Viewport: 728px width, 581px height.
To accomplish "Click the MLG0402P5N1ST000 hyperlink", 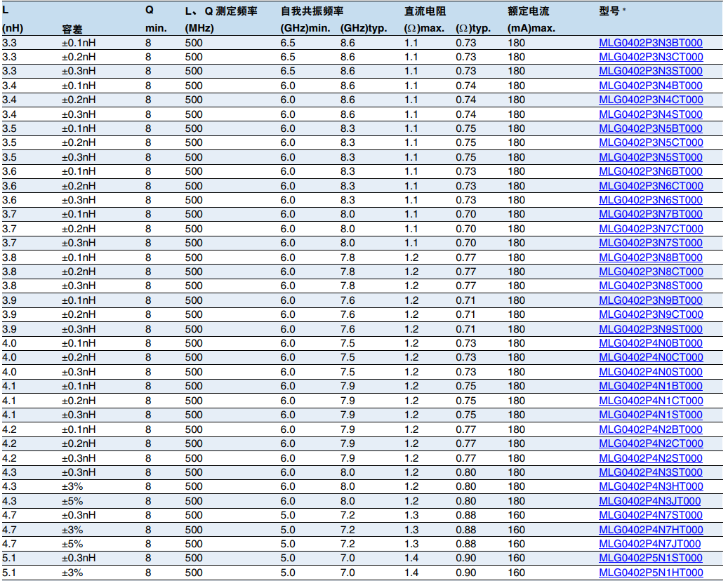I will coord(651,557).
